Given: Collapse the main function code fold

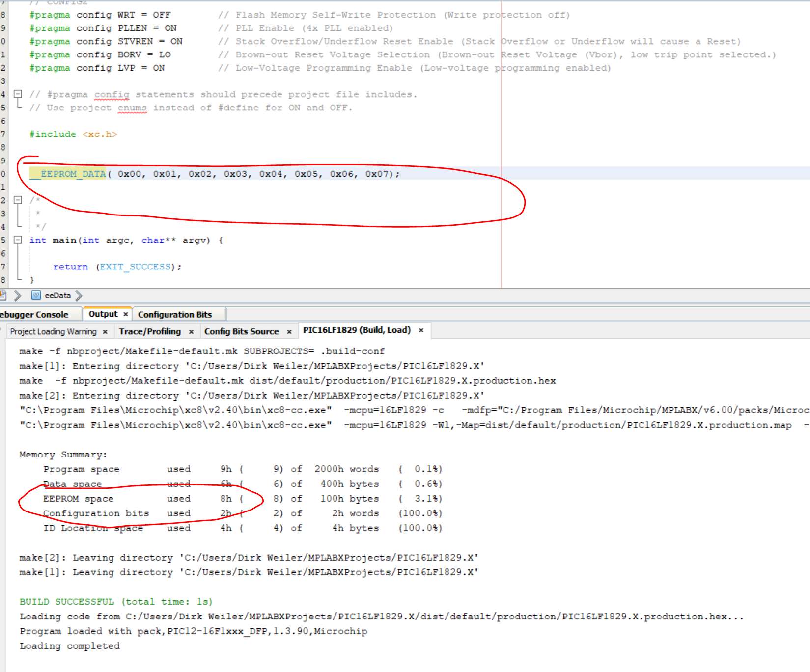Looking at the screenshot, I should tap(18, 240).
